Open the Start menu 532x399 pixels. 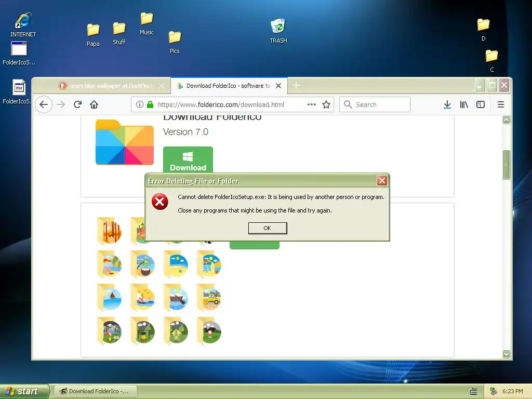point(24,391)
